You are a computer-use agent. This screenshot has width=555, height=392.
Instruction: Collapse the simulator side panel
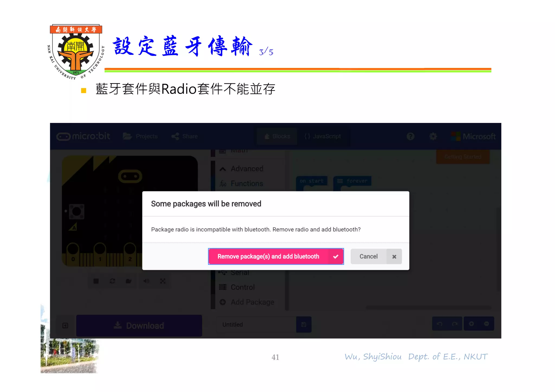tap(65, 325)
